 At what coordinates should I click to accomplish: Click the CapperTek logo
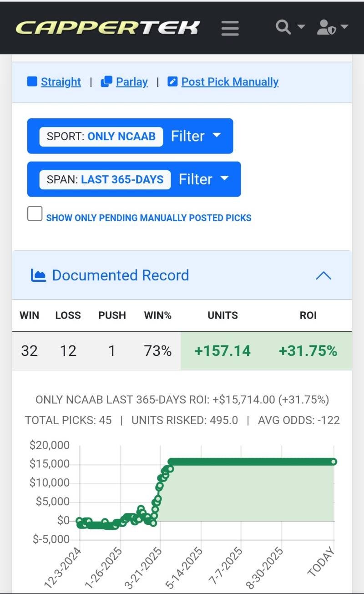pyautogui.click(x=108, y=28)
